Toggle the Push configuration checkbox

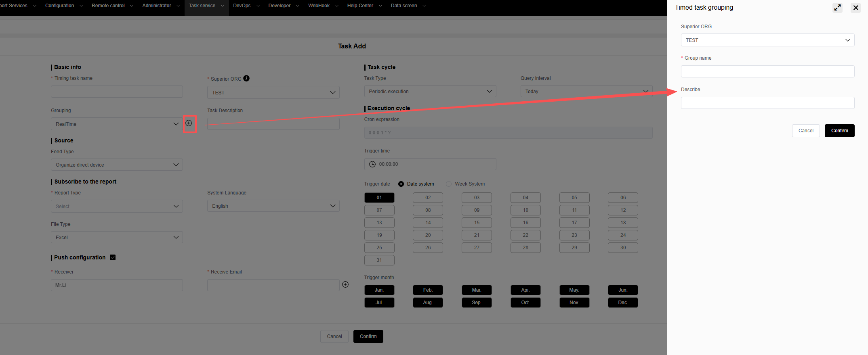point(113,257)
